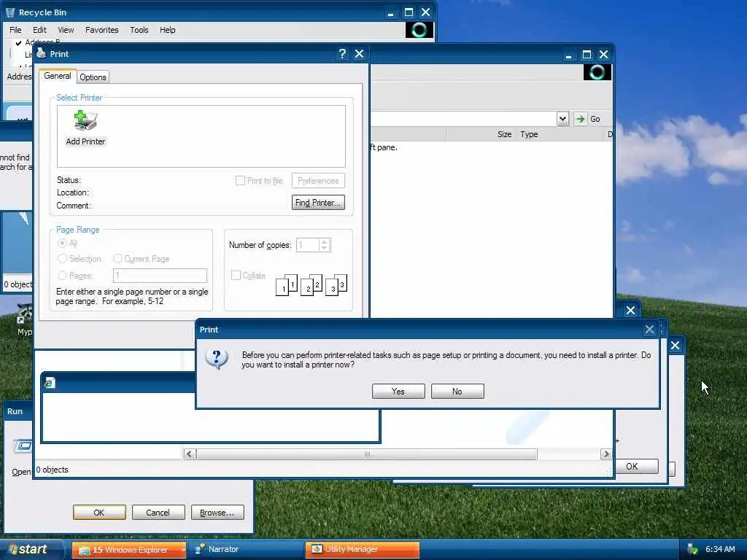
Task: Click the Type column header
Action: (x=560, y=134)
